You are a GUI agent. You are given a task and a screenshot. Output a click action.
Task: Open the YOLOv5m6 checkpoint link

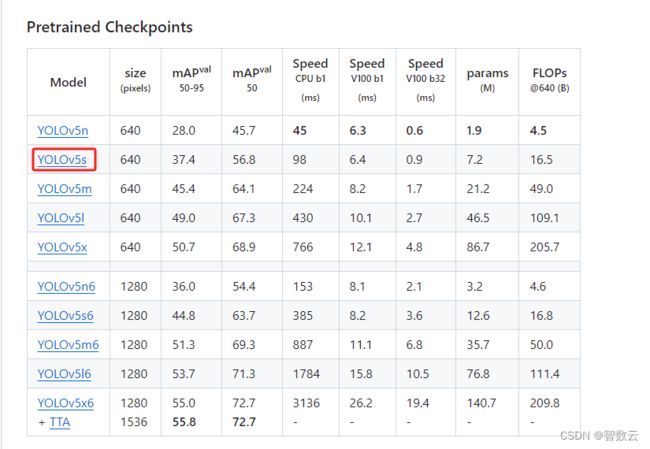68,345
